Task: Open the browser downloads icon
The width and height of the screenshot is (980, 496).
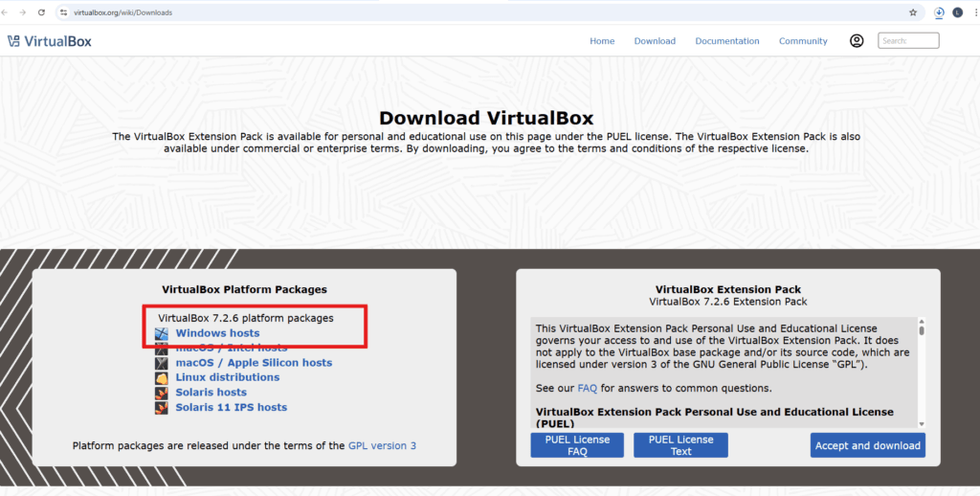Action: point(939,12)
